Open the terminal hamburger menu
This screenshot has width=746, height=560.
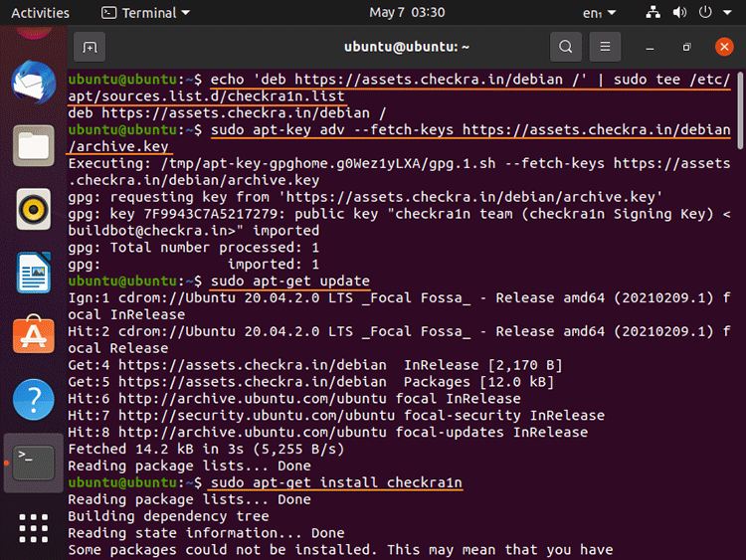[605, 47]
